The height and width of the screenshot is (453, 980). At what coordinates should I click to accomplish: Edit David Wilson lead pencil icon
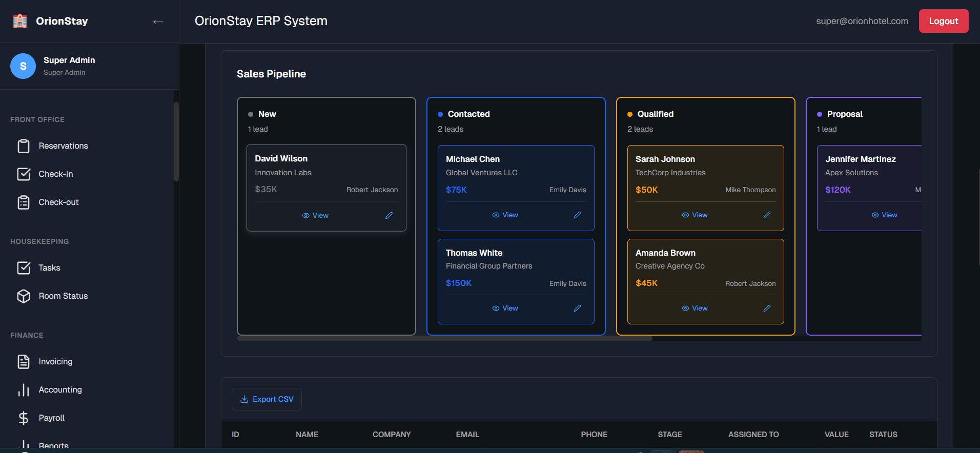tap(389, 216)
